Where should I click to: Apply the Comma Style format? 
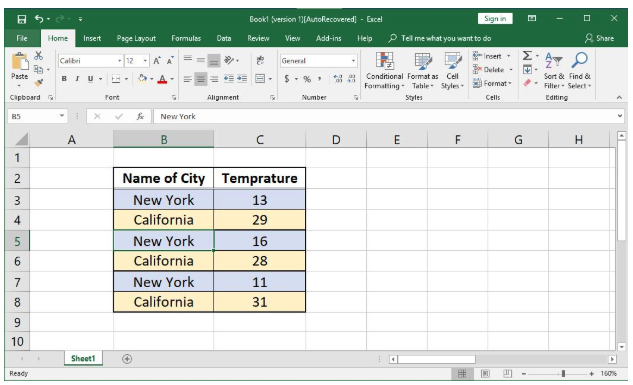pos(319,79)
